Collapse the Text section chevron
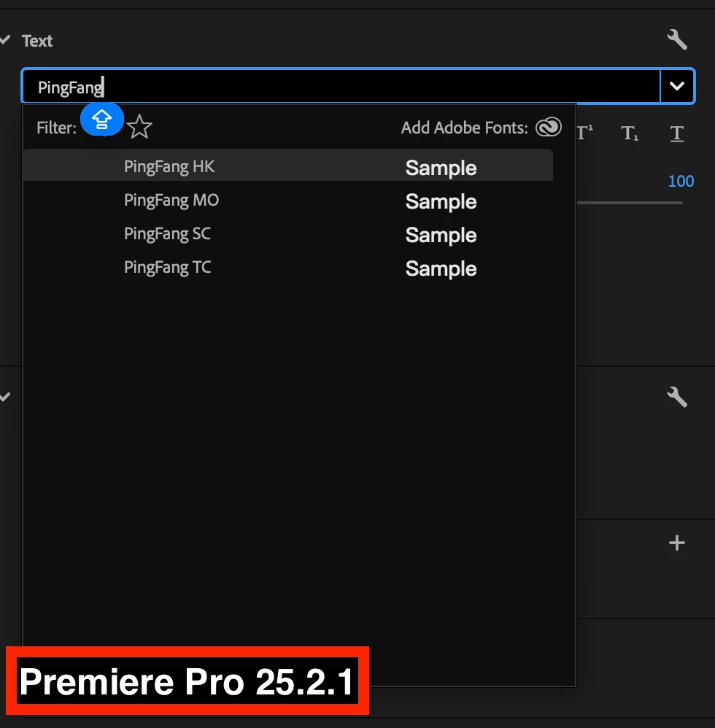 (x=5, y=40)
